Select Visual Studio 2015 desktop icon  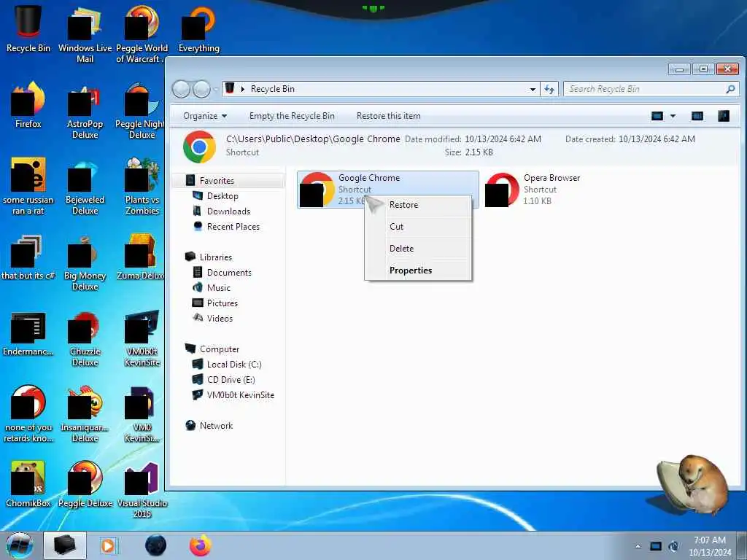pyautogui.click(x=142, y=489)
